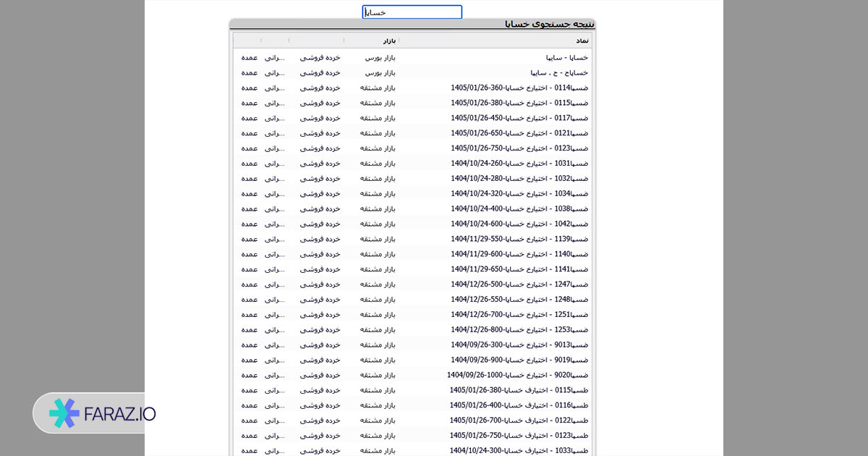Click بازار مشتقه cell in ضسپا1038 row
Image resolution: width=868 pixels, height=456 pixels.
pyautogui.click(x=378, y=208)
